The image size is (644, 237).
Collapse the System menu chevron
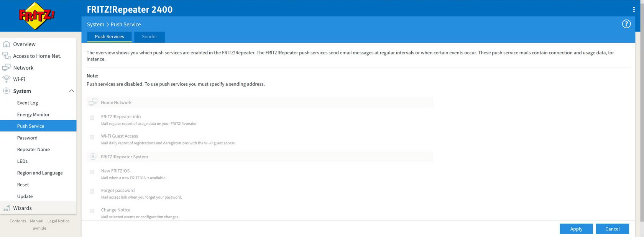pos(71,91)
